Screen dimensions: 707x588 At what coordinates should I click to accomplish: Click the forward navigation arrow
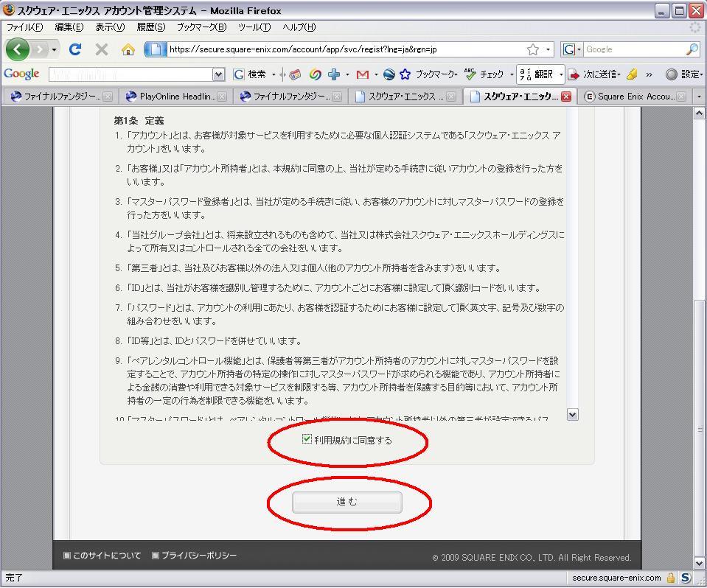(x=40, y=49)
